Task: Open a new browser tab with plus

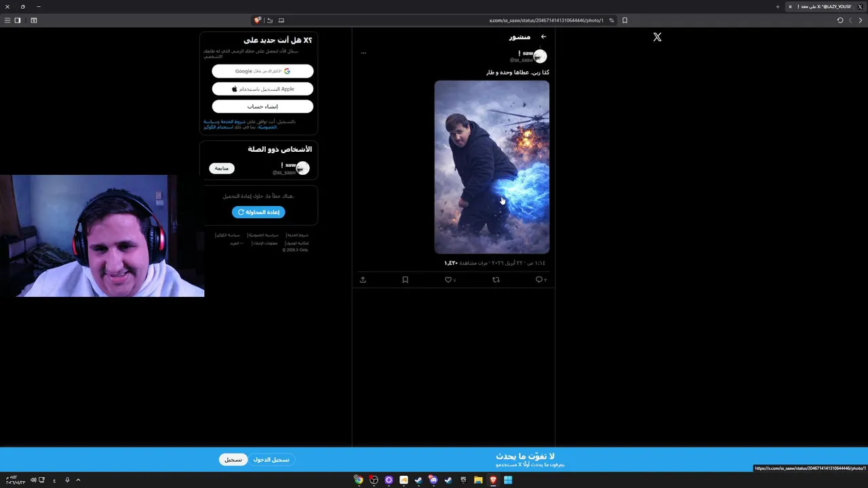Action: tap(778, 7)
